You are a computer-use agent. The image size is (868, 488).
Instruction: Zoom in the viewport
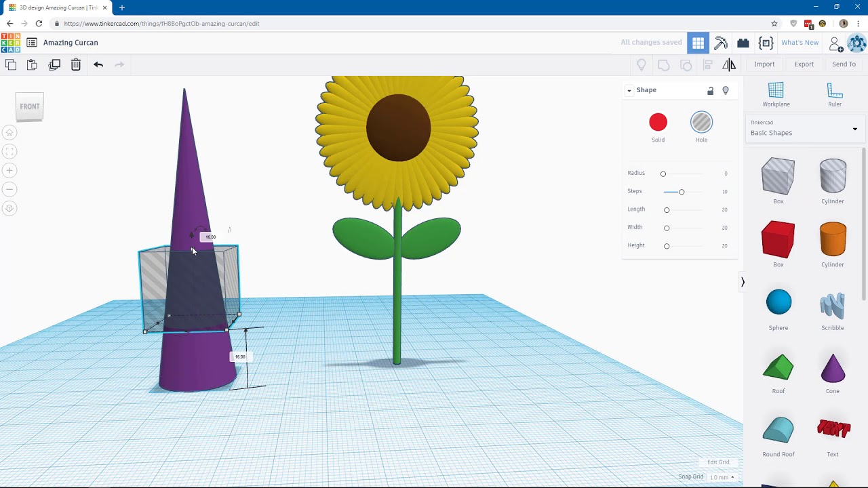point(9,170)
